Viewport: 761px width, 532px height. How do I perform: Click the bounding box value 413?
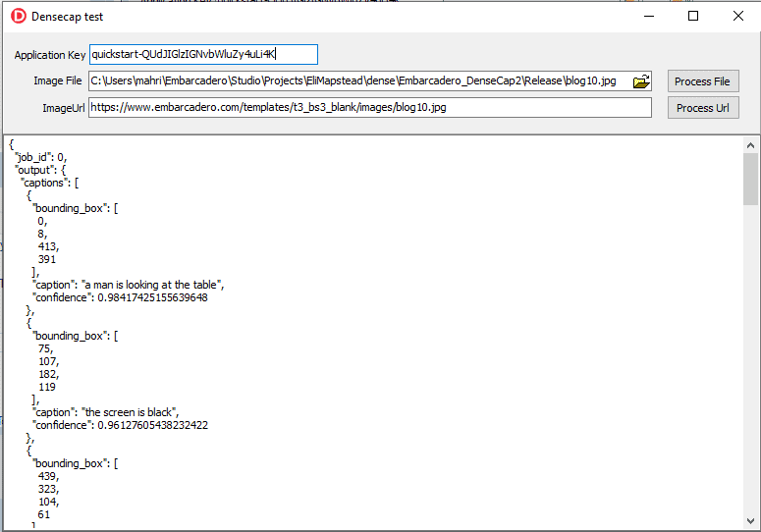[48, 246]
